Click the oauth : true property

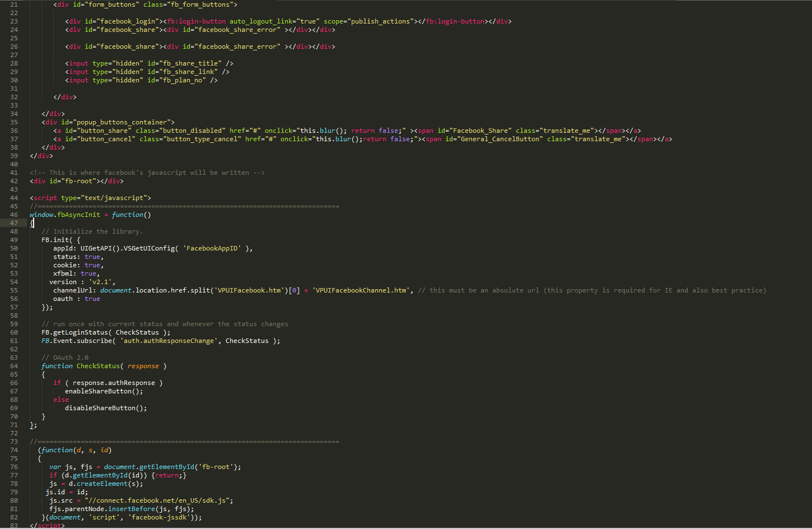pyautogui.click(x=77, y=299)
